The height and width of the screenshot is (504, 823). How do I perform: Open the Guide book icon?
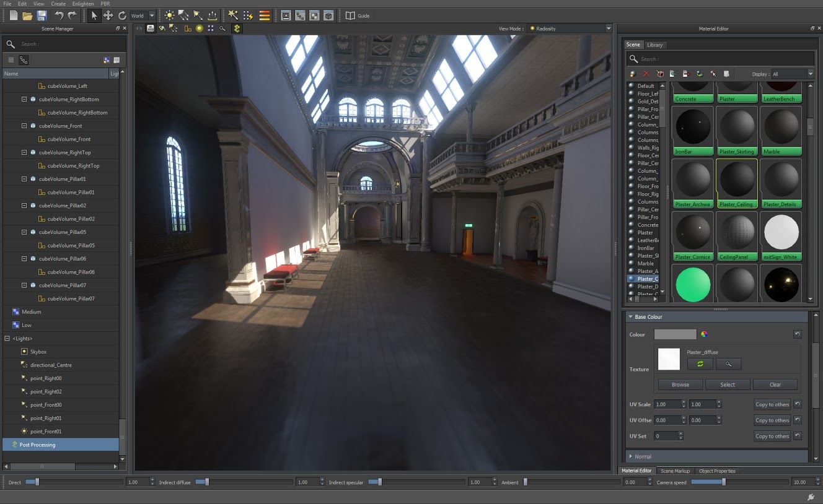click(x=351, y=15)
